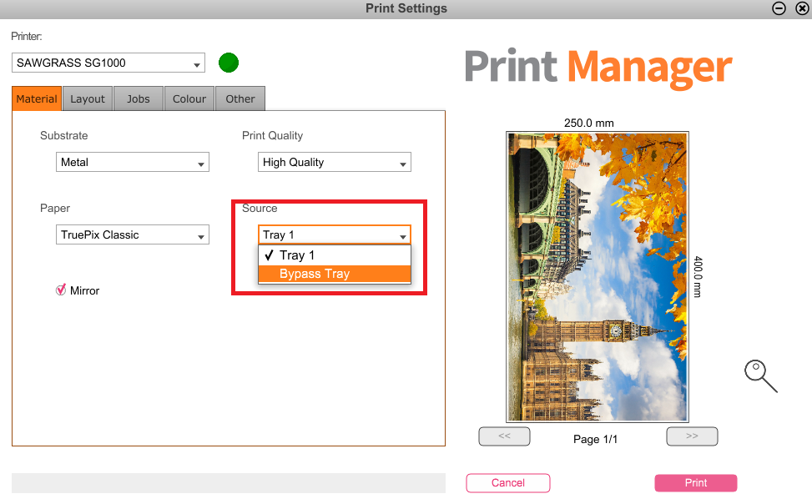The height and width of the screenshot is (504, 812).
Task: Open the Substrate dropdown showing Metal
Action: pyautogui.click(x=132, y=162)
